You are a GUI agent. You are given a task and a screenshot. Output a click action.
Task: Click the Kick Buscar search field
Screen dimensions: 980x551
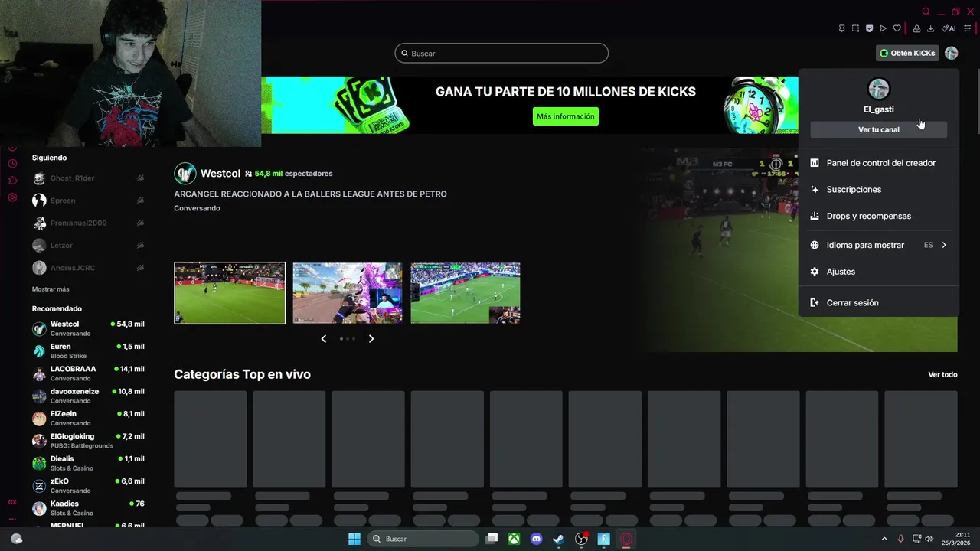(x=501, y=53)
